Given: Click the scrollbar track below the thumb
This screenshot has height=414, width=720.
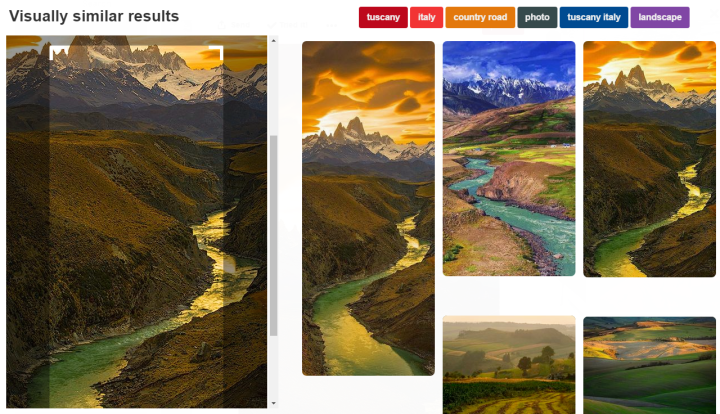Looking at the screenshot, I should (274, 367).
